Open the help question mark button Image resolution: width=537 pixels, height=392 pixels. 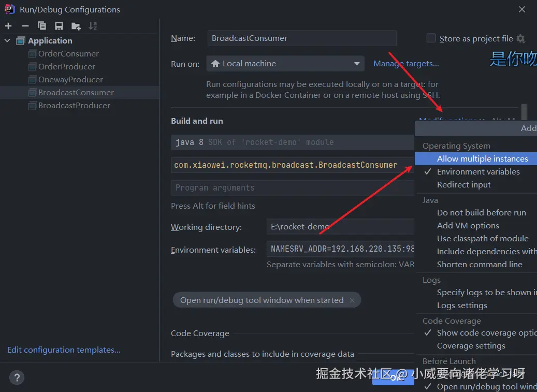point(17,378)
